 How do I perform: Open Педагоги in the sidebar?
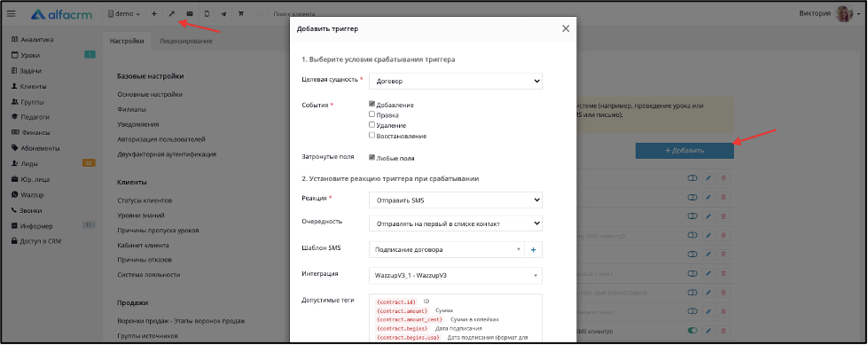[x=30, y=117]
